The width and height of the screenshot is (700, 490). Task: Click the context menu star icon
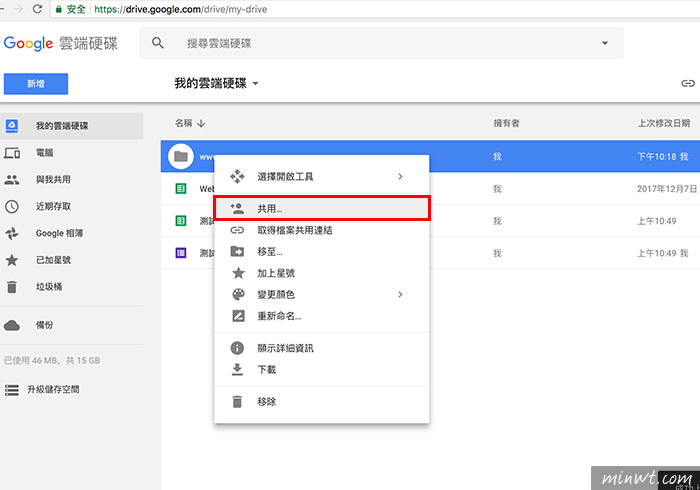(238, 273)
